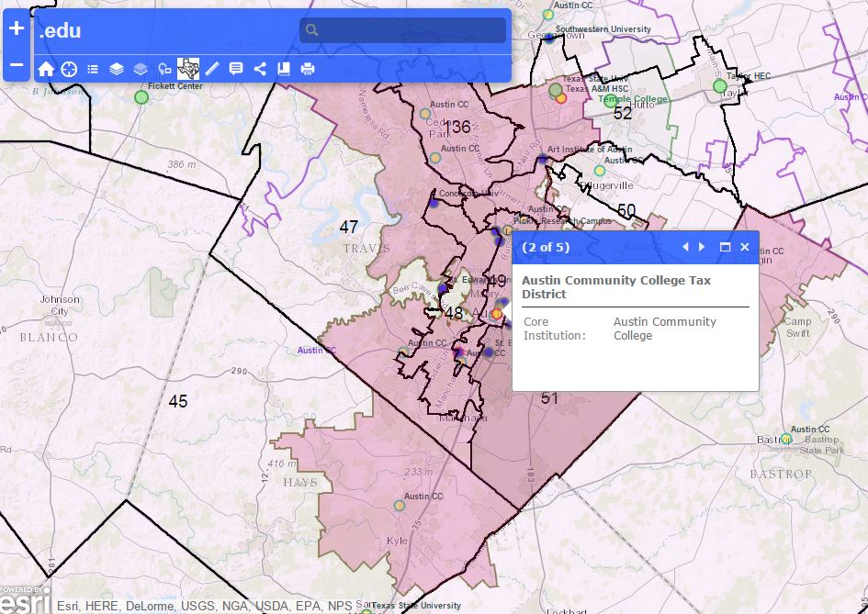Screen dimensions: 868x614
Task: Click the district label 51
Action: (549, 398)
